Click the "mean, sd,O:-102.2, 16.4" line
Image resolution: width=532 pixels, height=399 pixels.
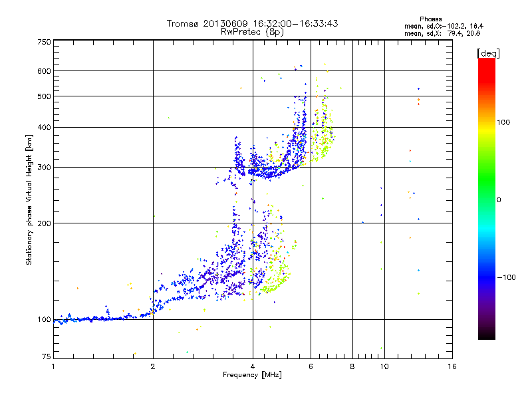(444, 26)
